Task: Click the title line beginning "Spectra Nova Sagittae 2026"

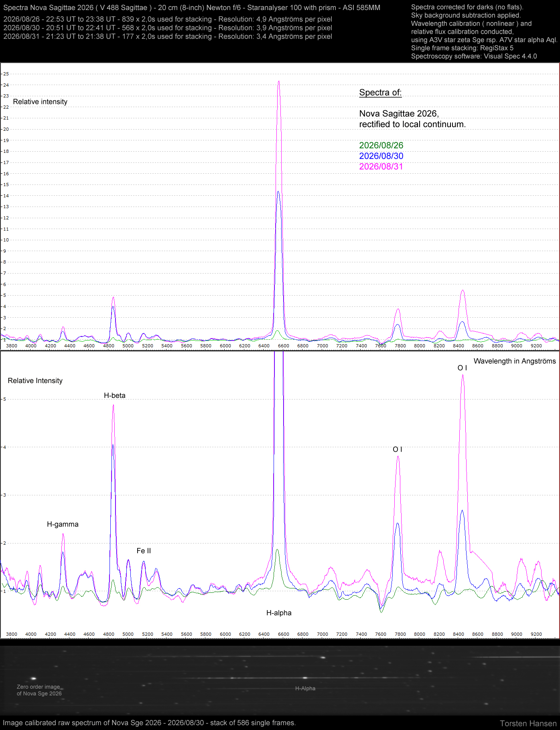Action: 192,8
